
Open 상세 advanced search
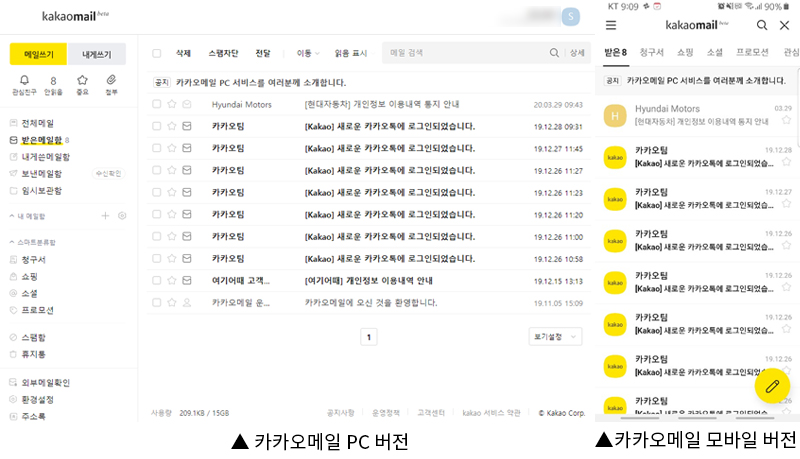[577, 53]
